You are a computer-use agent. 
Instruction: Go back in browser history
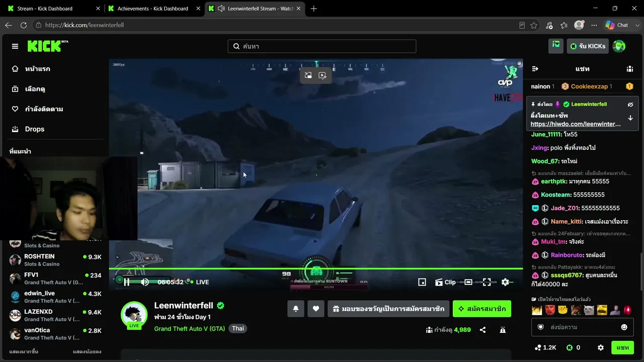(x=9, y=25)
